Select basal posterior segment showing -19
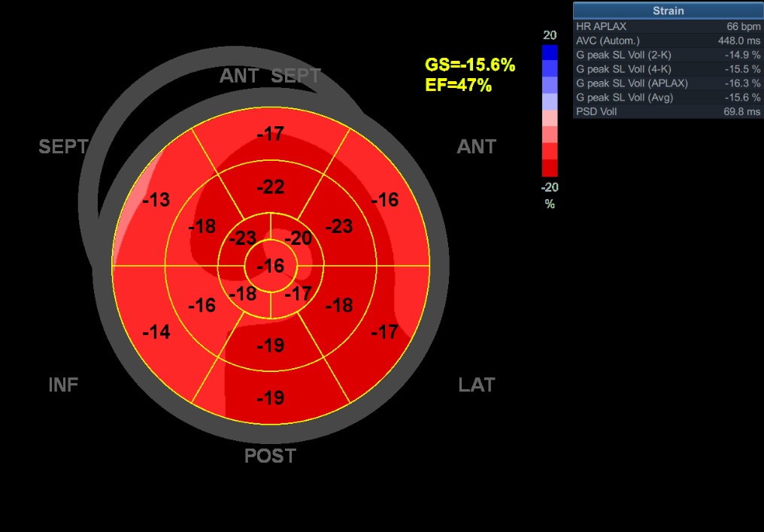 click(x=271, y=398)
